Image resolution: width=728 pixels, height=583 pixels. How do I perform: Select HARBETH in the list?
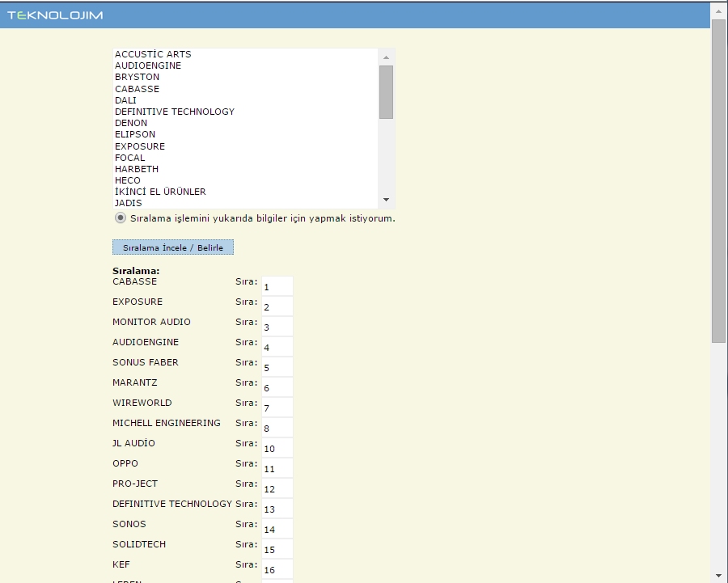click(x=246, y=169)
